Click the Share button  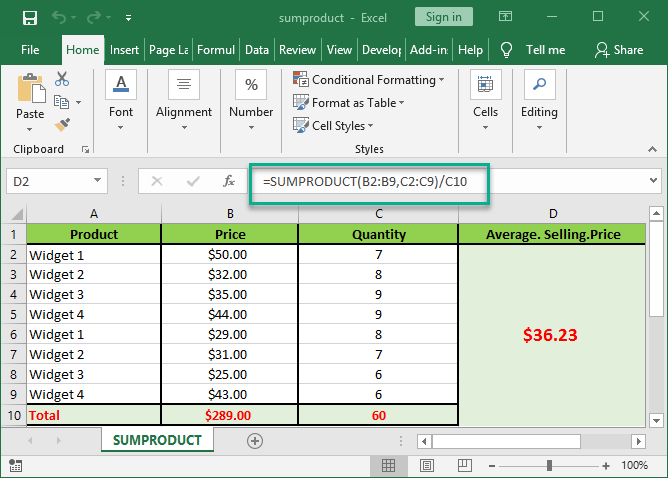tap(619, 50)
